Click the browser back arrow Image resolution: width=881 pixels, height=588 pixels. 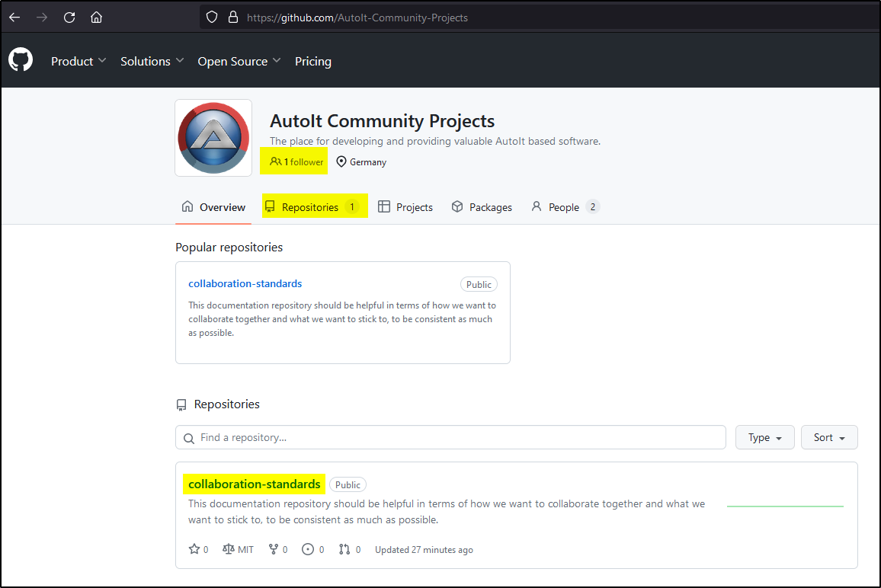click(14, 18)
